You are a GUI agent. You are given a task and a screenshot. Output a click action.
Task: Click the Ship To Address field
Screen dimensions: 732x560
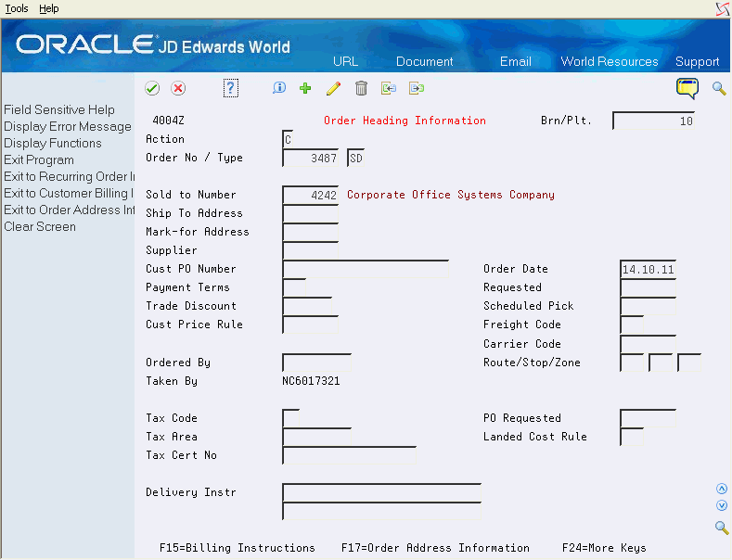[x=311, y=213]
